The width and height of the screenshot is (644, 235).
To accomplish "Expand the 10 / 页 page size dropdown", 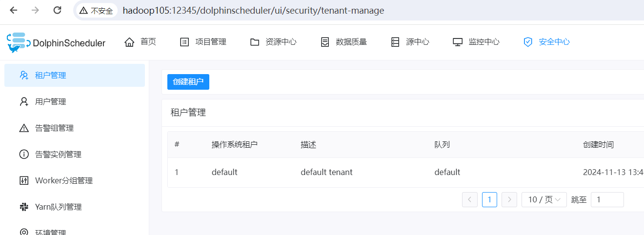I will (544, 199).
